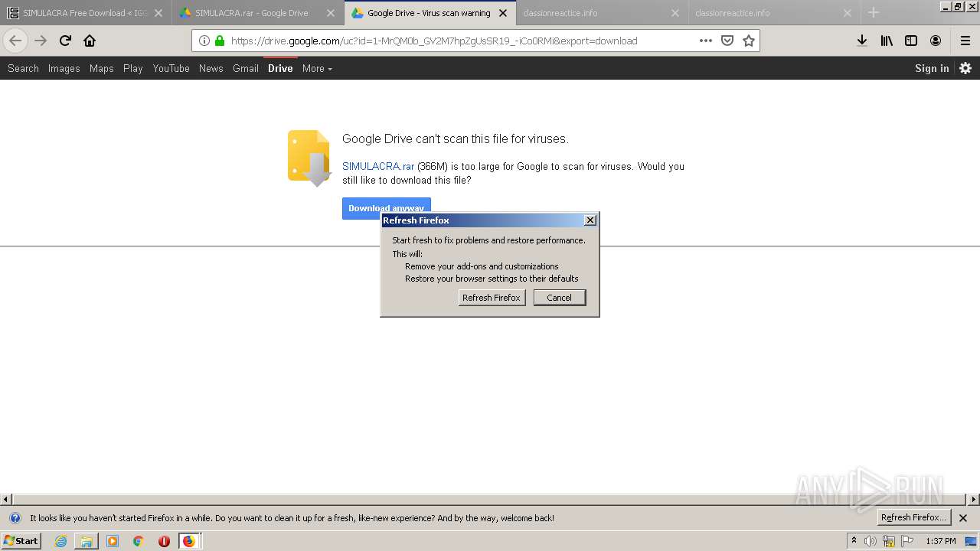View the green padlock connection details
The image size is (980, 551).
click(220, 41)
